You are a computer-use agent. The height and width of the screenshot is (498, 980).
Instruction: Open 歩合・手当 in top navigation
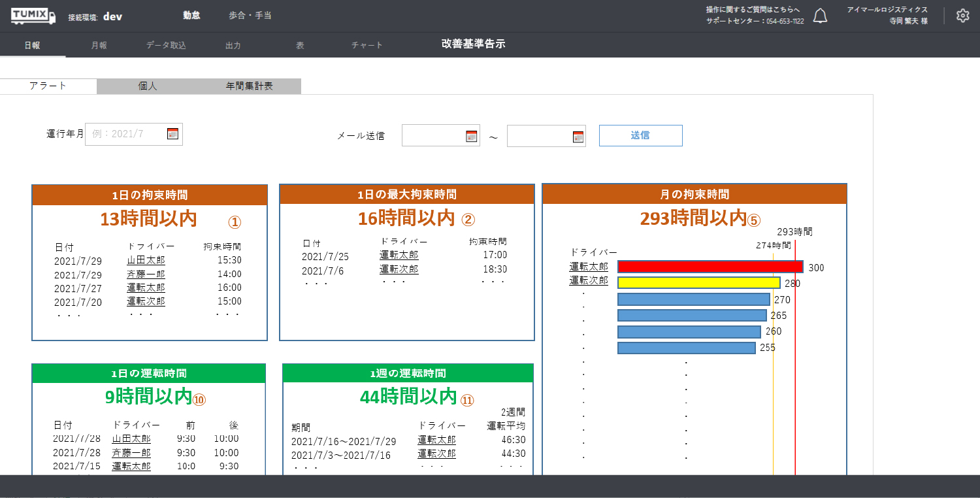click(x=250, y=15)
